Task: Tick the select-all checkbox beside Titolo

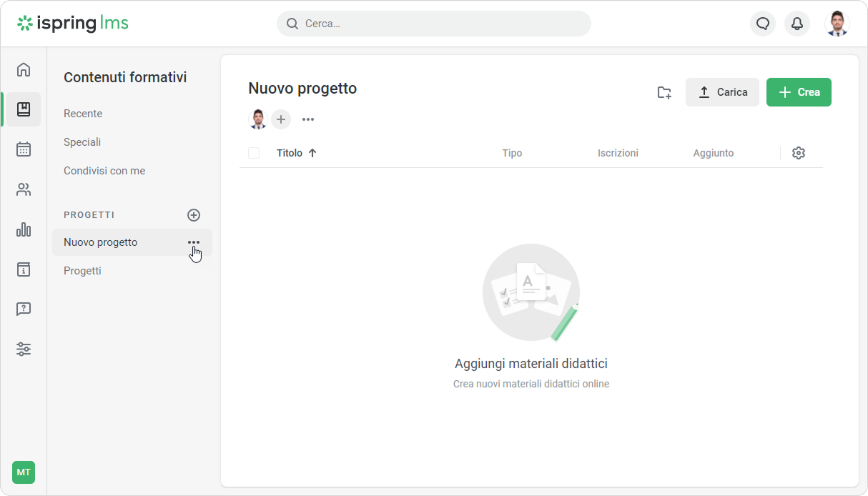Action: click(254, 153)
